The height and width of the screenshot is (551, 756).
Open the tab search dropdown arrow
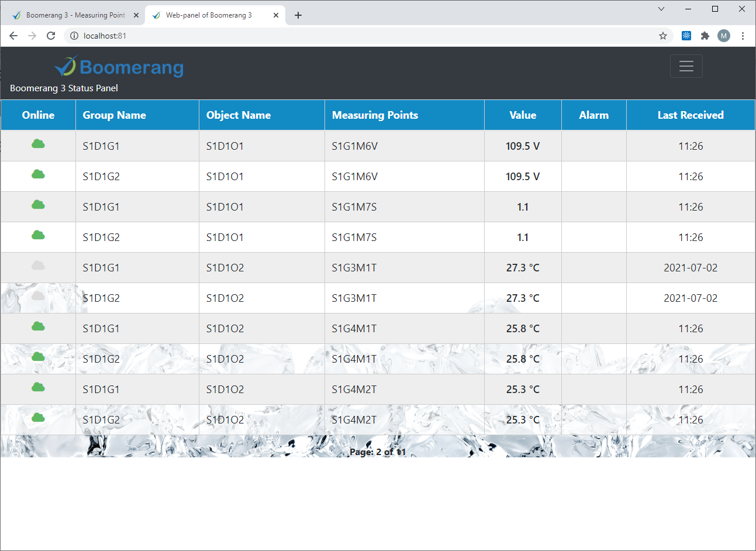661,9
